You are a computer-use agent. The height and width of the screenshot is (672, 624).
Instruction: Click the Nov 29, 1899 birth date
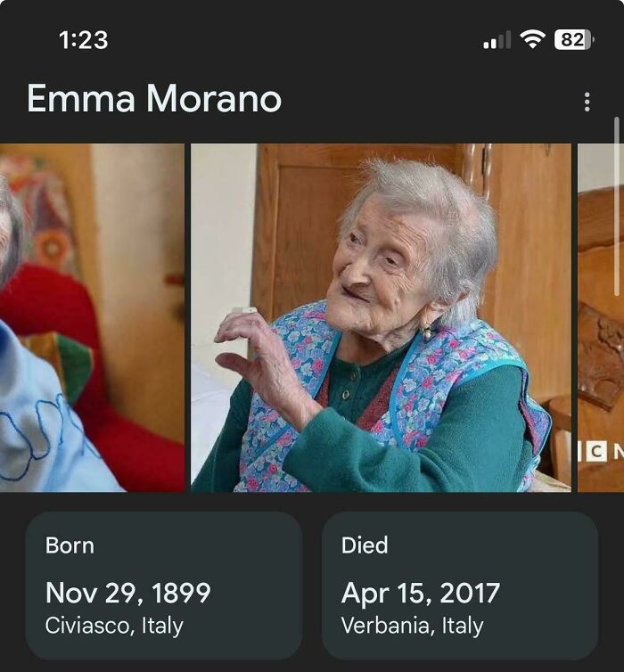pos(128,593)
